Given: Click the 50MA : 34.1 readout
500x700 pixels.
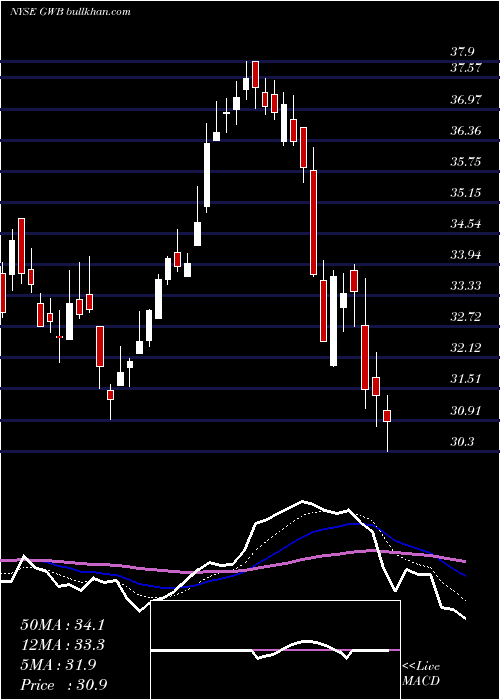Looking at the screenshot, I should pos(62,625).
